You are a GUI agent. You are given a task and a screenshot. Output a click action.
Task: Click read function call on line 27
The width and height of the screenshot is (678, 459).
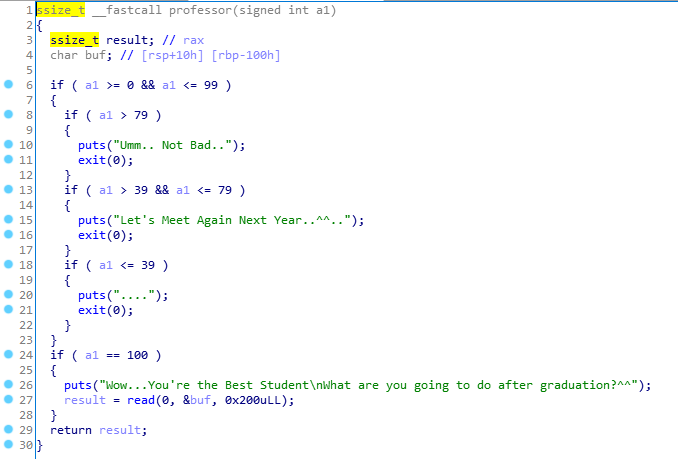click(141, 400)
